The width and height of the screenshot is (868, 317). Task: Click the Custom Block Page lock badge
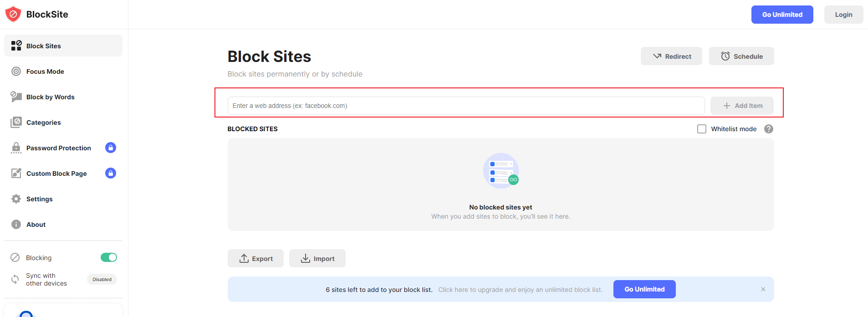coord(111,173)
